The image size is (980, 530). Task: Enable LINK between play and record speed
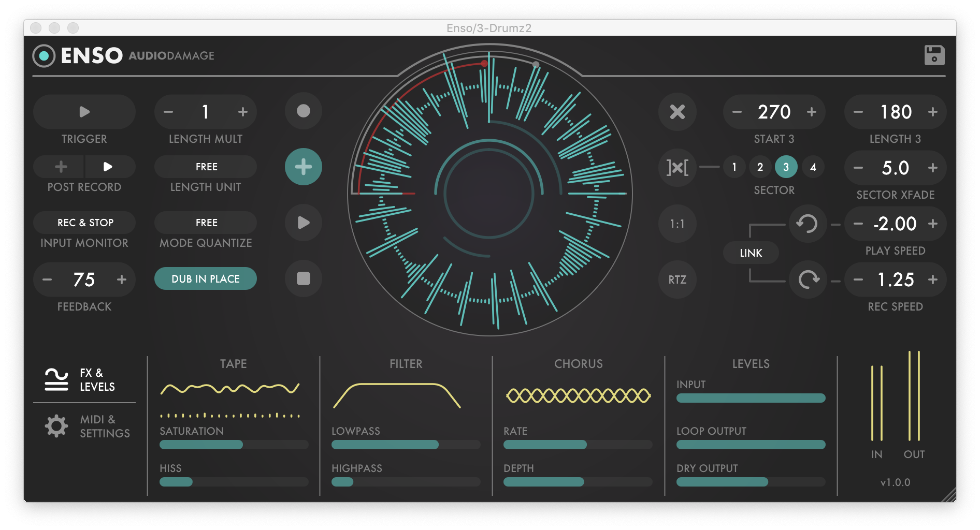click(751, 253)
